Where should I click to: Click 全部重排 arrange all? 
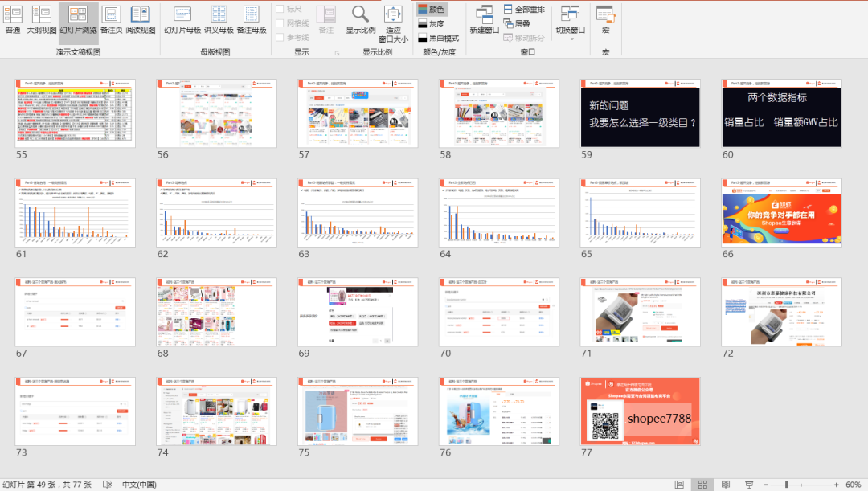pyautogui.click(x=524, y=10)
